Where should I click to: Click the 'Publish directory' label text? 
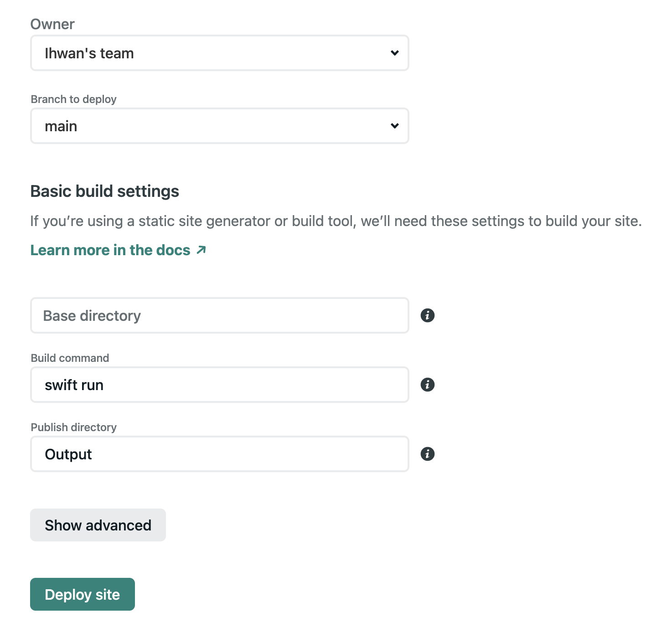pyautogui.click(x=73, y=427)
